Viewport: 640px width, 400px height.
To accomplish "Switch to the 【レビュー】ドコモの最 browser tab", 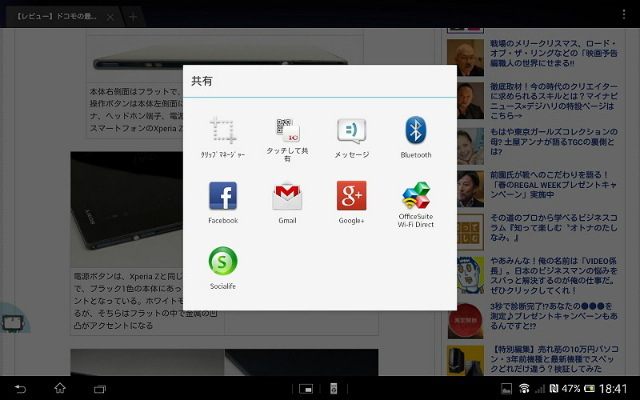I will 57,17.
